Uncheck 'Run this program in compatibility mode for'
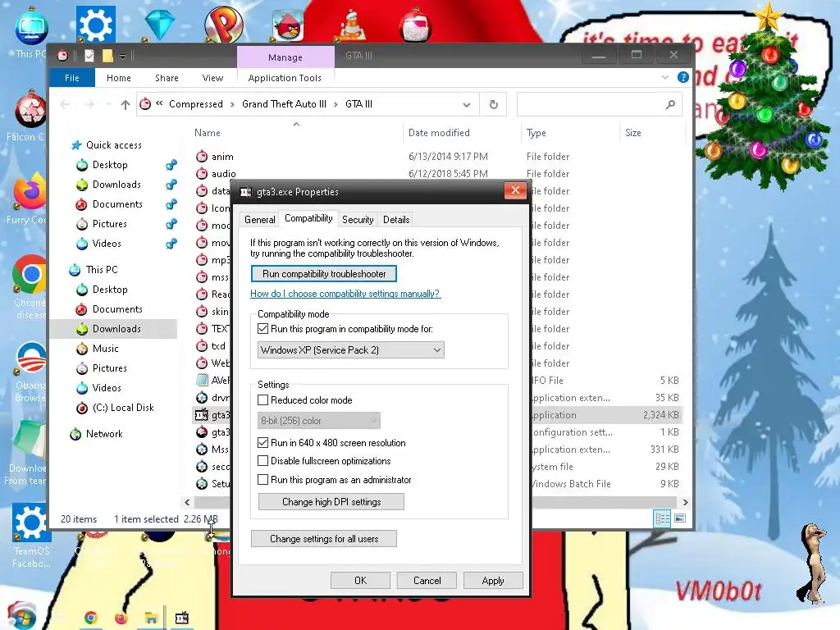Screen dimensions: 840x630 click(x=263, y=329)
